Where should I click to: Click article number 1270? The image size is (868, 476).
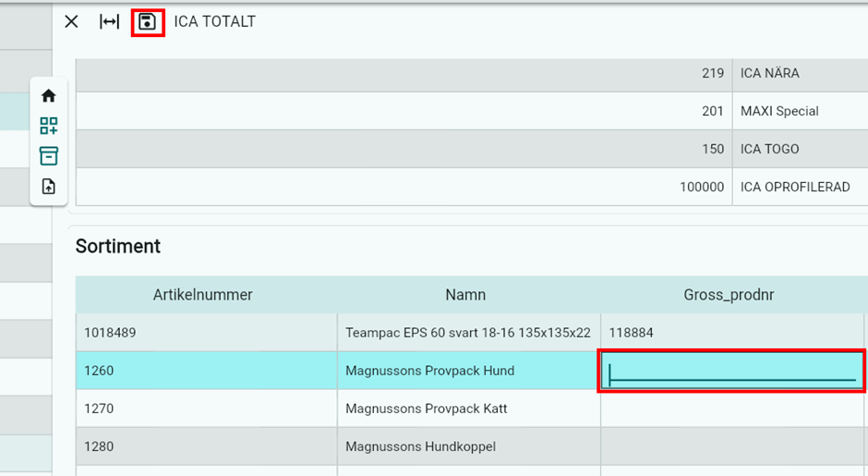[99, 409]
